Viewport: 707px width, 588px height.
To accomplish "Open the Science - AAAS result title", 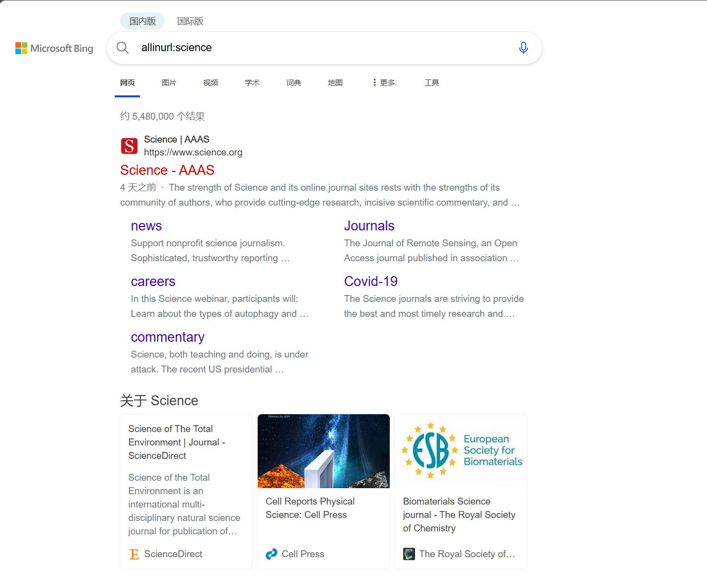I will pos(167,170).
